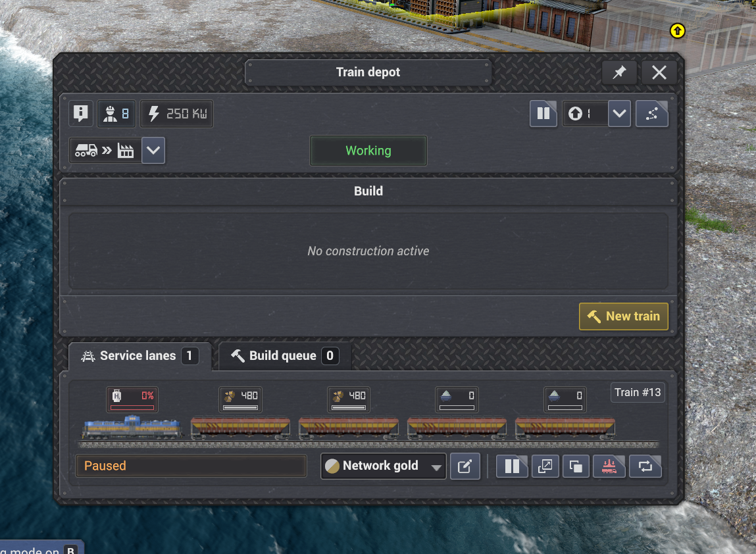
Task: Open the depot notifications alert icon
Action: (x=80, y=114)
